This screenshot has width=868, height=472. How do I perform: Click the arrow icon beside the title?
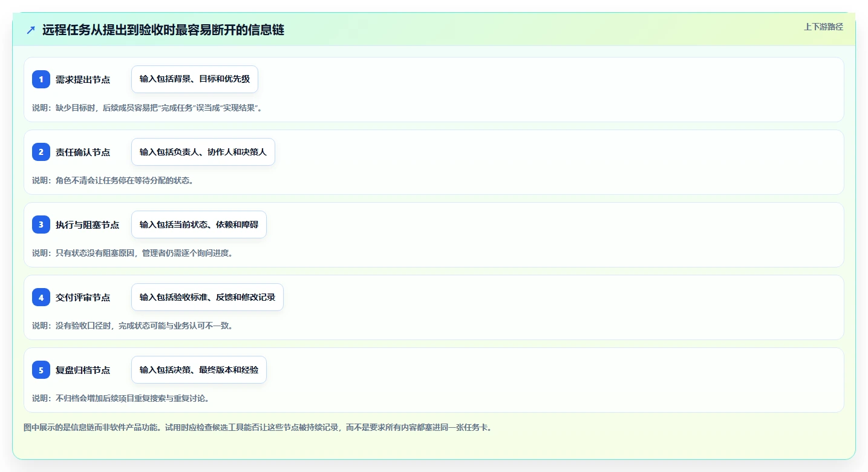coord(31,30)
